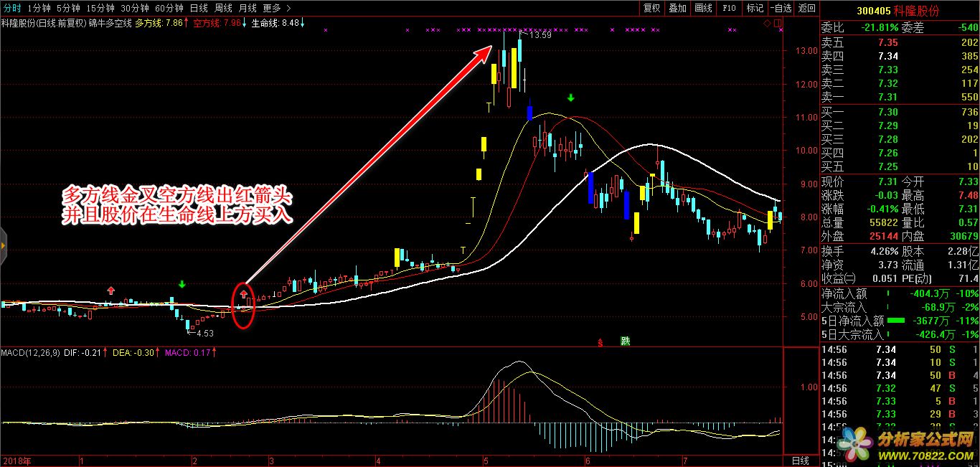Select the 14:56 trade of 29 lots

(900, 414)
